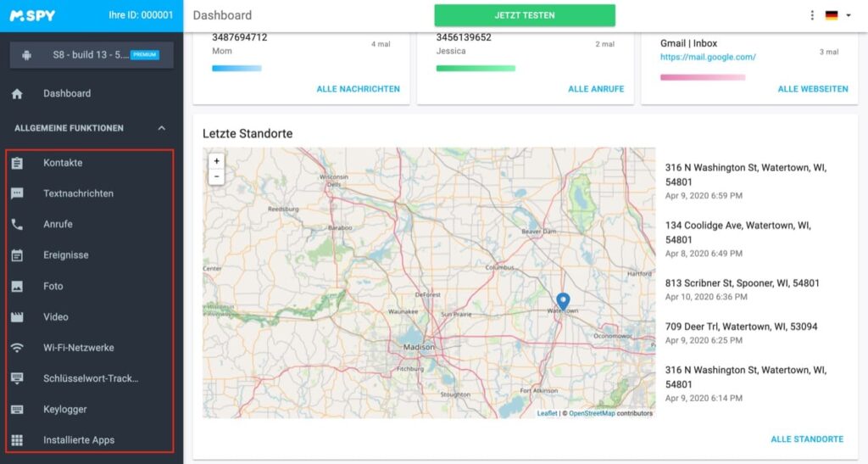The image size is (868, 464).
Task: Click the Kontakte clipboard icon
Action: (17, 163)
